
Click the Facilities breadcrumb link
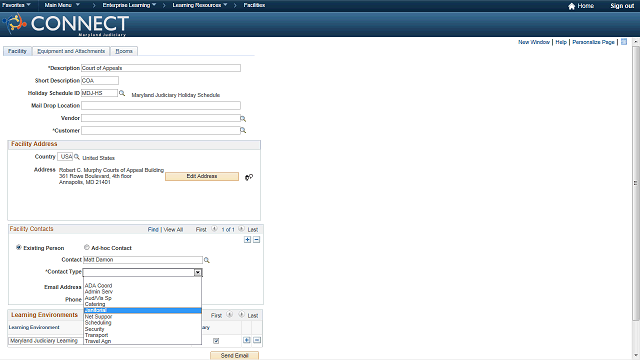[254, 5]
